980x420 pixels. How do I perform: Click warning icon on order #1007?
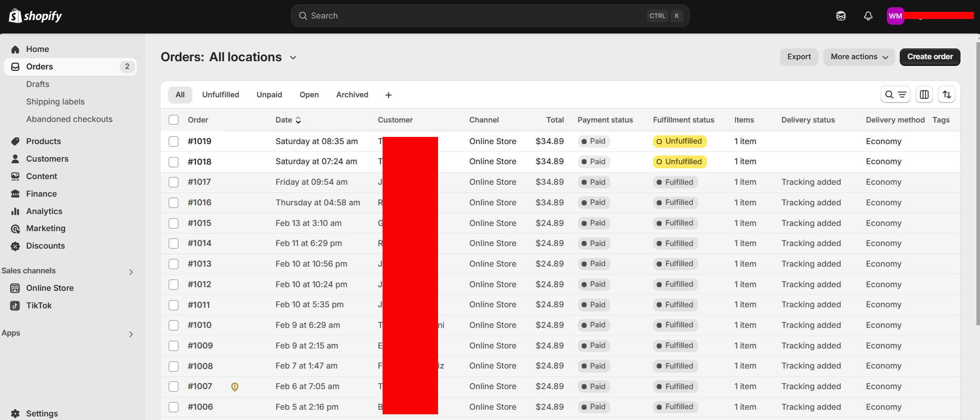pos(234,387)
